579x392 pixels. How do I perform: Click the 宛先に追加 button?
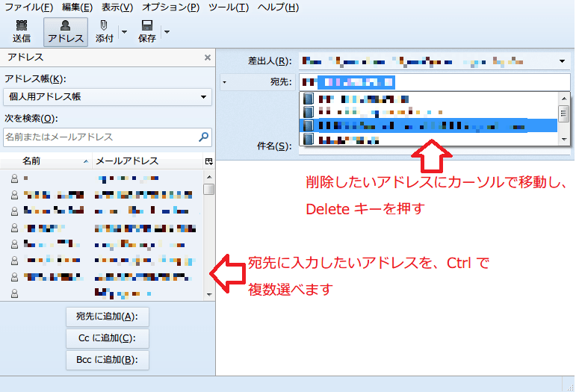108,316
